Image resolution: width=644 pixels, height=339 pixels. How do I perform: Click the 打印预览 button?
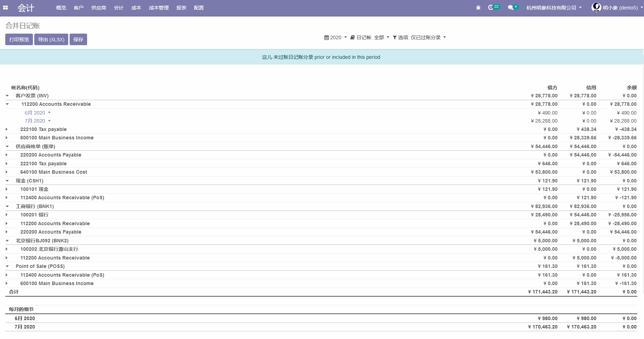19,40
